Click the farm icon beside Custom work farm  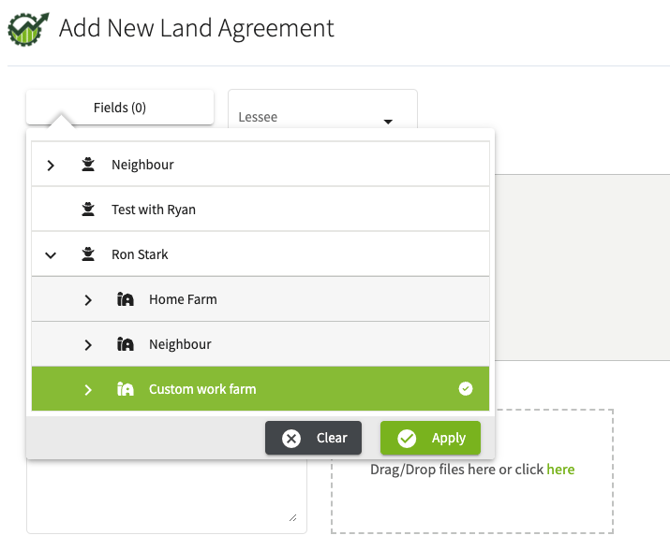click(x=126, y=389)
